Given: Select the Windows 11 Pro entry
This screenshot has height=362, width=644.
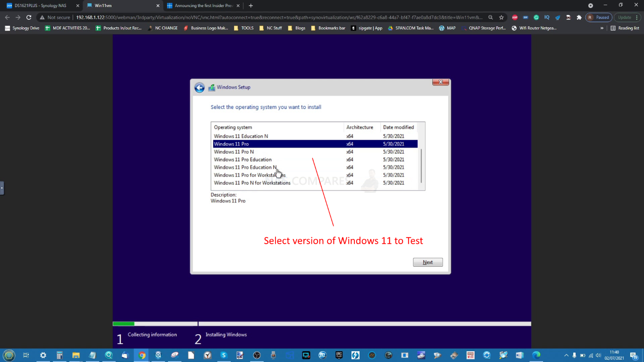Looking at the screenshot, I should coord(314,144).
